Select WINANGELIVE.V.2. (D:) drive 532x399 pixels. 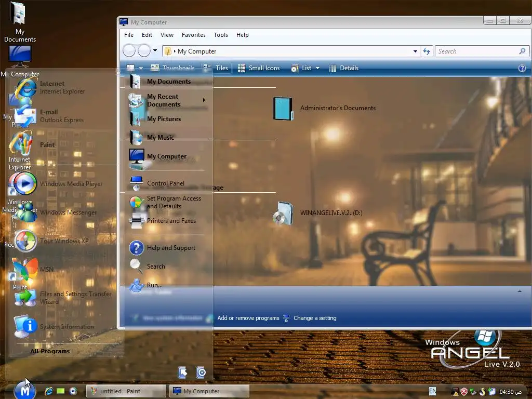click(x=317, y=213)
